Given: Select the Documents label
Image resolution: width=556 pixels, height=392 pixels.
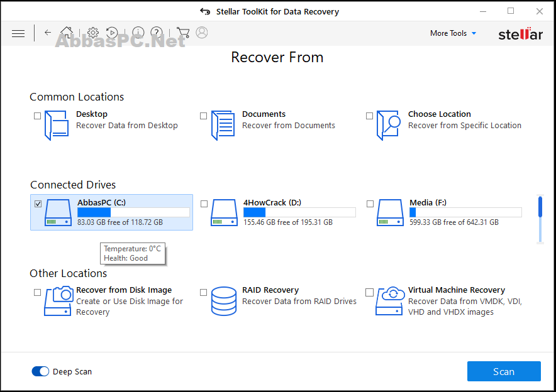Looking at the screenshot, I should [264, 114].
